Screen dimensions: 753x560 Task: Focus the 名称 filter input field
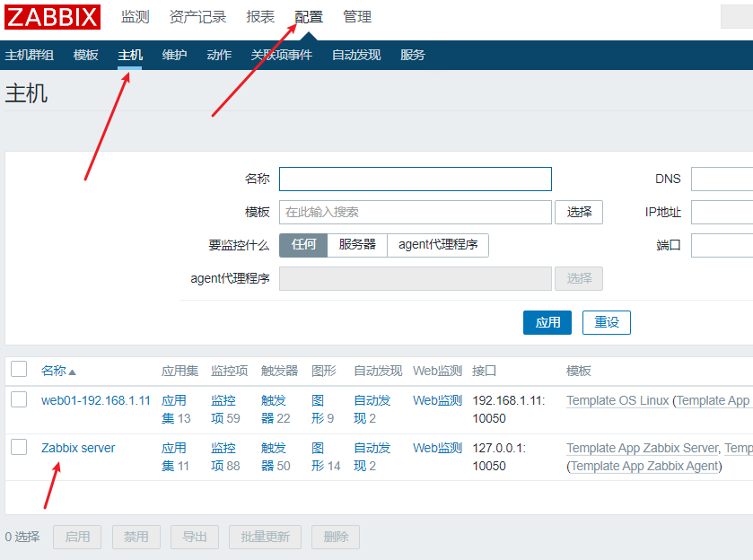coord(415,179)
